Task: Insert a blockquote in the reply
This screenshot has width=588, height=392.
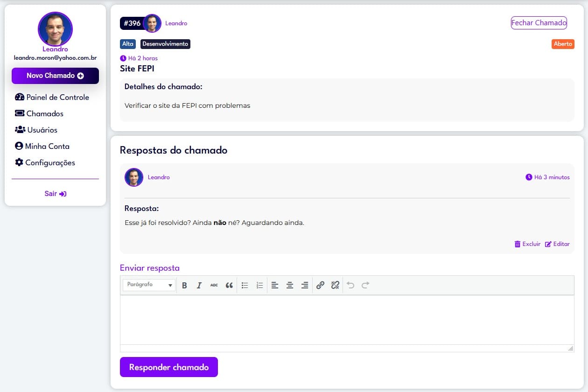Action: tap(229, 285)
